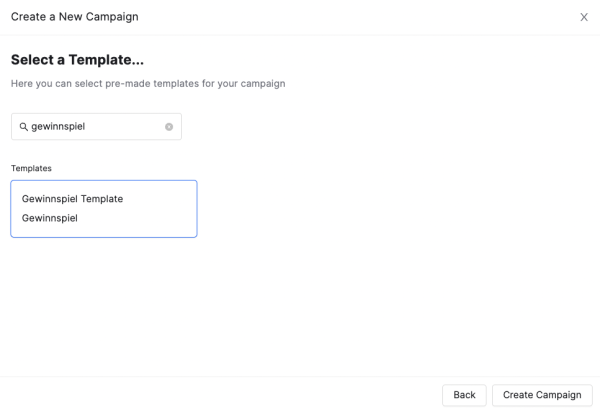This screenshot has width=600, height=410.
Task: Click the typed word "gewinnspiel" in search
Action: (x=58, y=127)
